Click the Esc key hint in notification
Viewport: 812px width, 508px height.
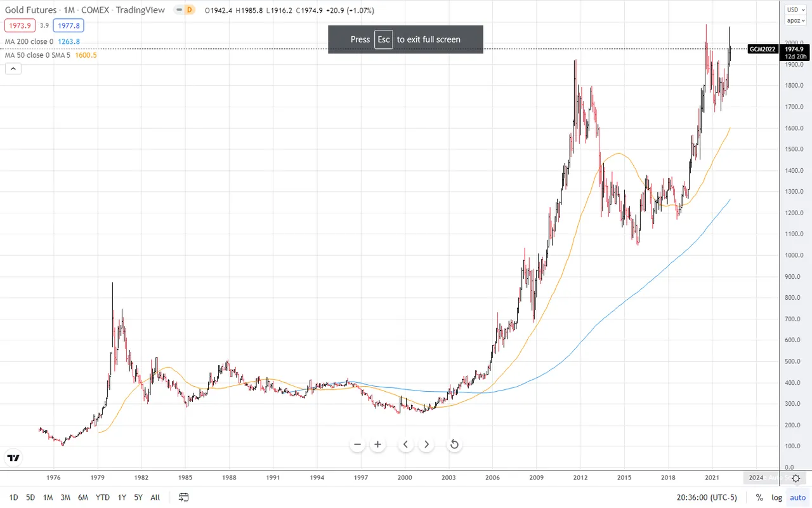click(384, 39)
